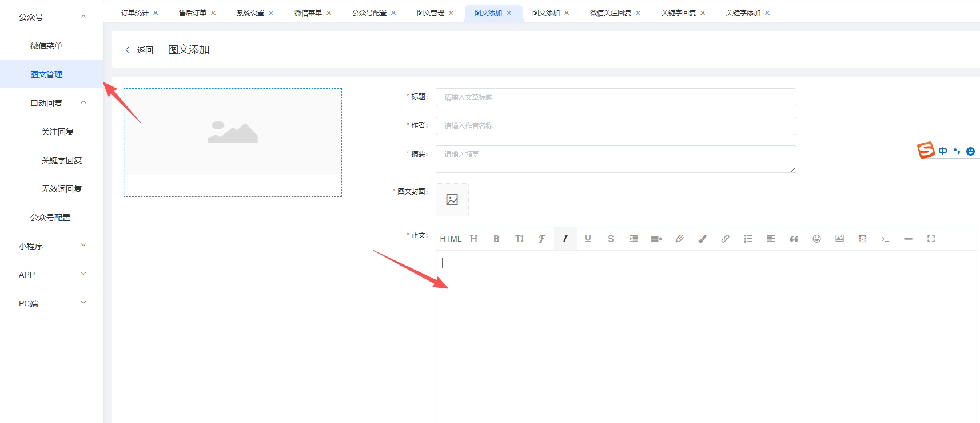Collapse the 公众号 sidebar section
Image resolution: width=980 pixels, height=423 pixels.
tap(83, 17)
